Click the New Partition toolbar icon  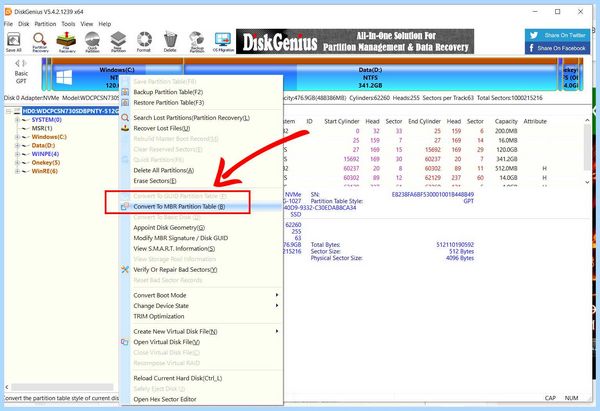coord(118,41)
